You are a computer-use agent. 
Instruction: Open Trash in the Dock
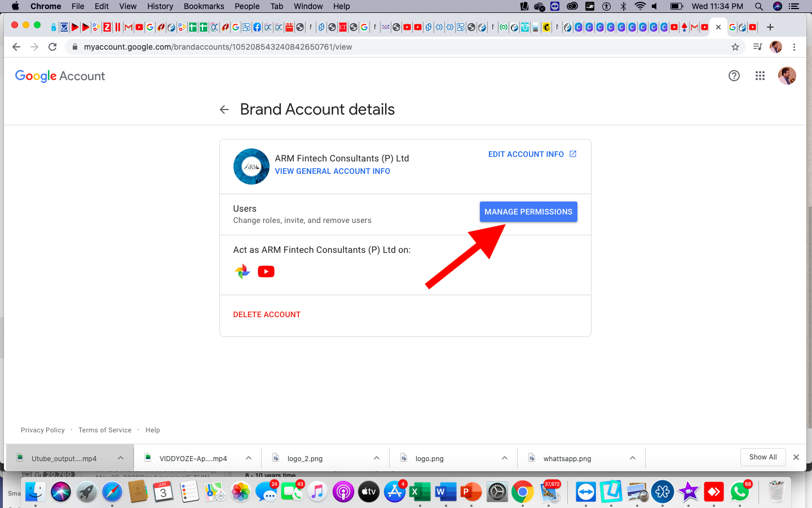(x=777, y=492)
